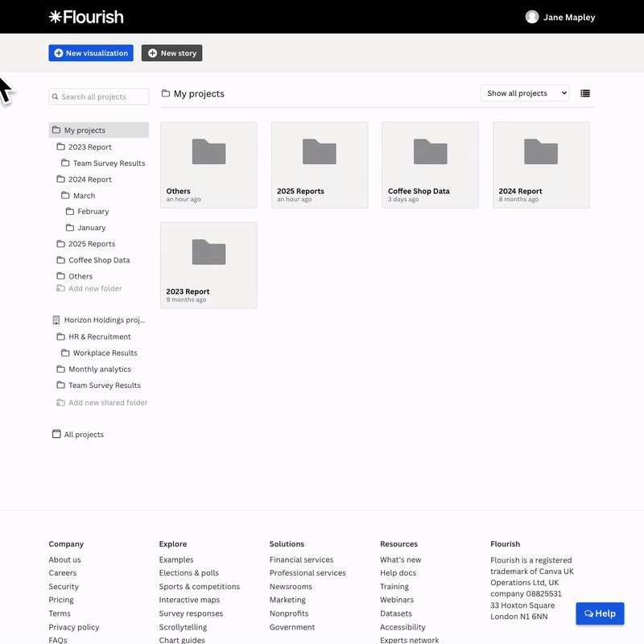Click building icon next to Horizon Holdings

click(x=56, y=320)
